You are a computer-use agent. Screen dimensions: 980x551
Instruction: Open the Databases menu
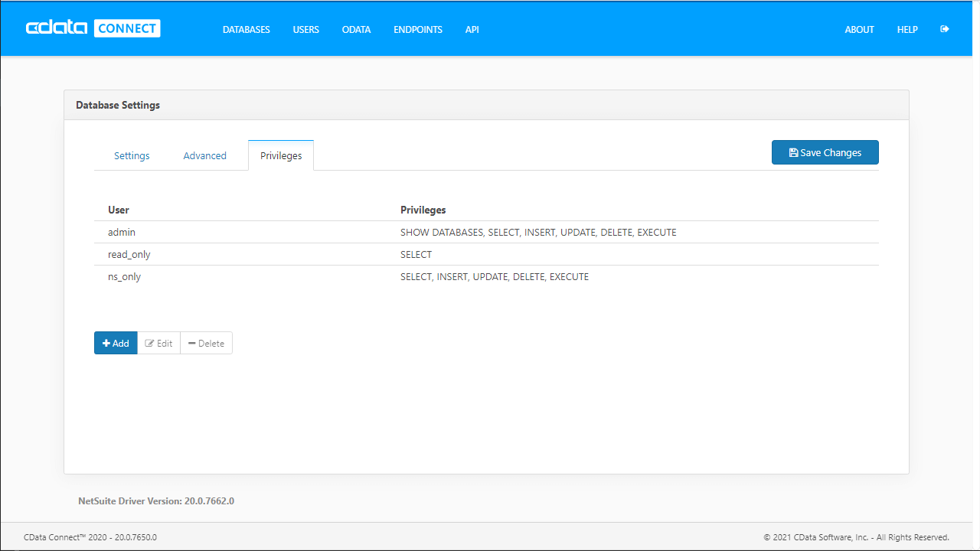pos(246,30)
